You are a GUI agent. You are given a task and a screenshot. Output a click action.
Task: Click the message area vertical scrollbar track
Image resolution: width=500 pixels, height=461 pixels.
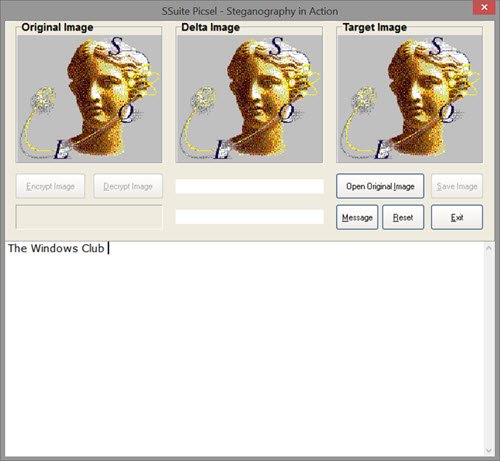coord(489,349)
